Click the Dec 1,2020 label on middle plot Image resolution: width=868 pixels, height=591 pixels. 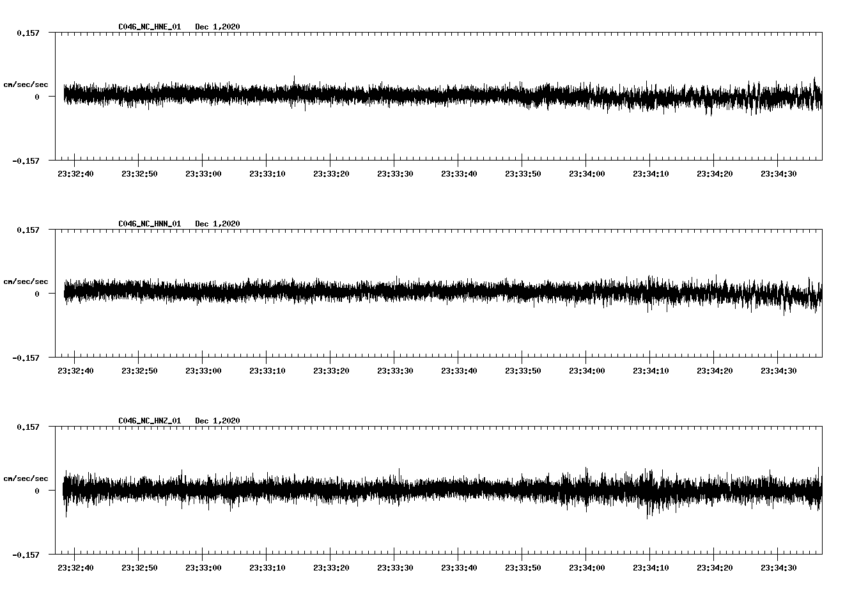[x=218, y=224]
